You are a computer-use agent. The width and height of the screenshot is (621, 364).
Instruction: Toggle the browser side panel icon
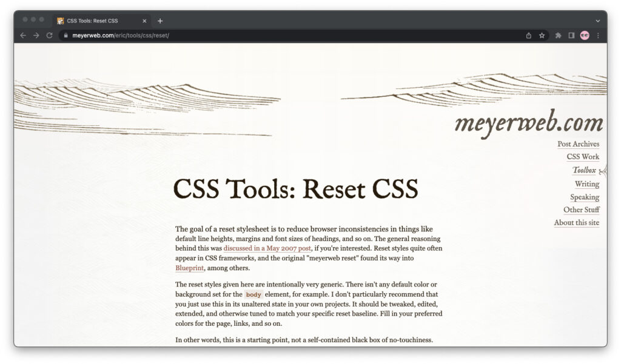571,35
